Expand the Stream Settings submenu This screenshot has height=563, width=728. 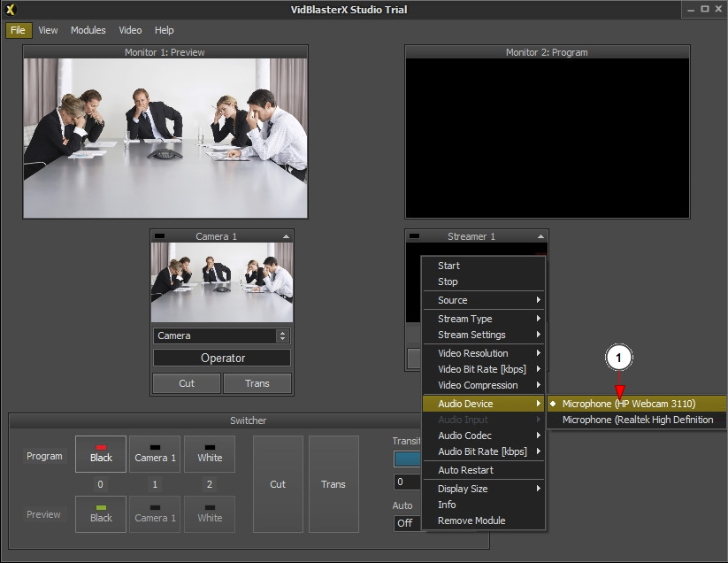(483, 335)
